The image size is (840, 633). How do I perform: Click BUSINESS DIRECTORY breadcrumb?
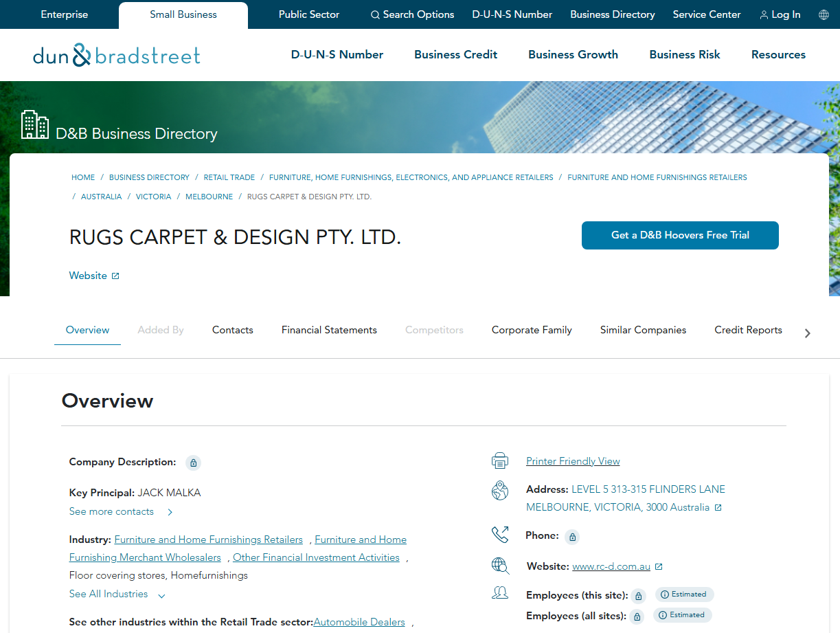tap(149, 177)
